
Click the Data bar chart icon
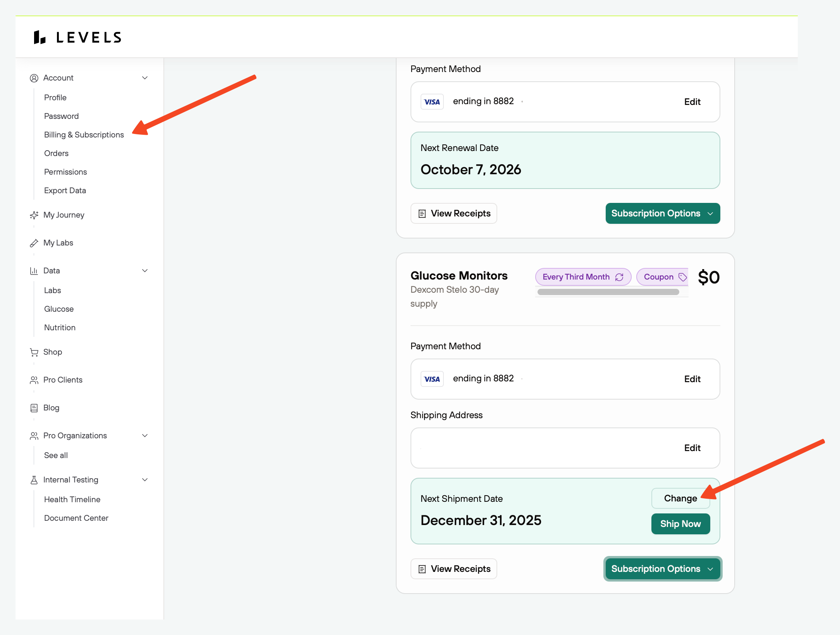click(34, 271)
